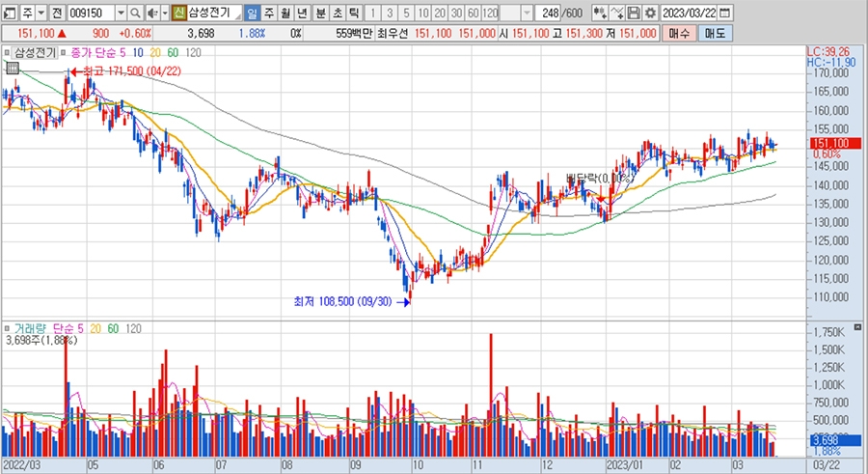
Task: Save chart with the floppy disk icon
Action: [634, 13]
